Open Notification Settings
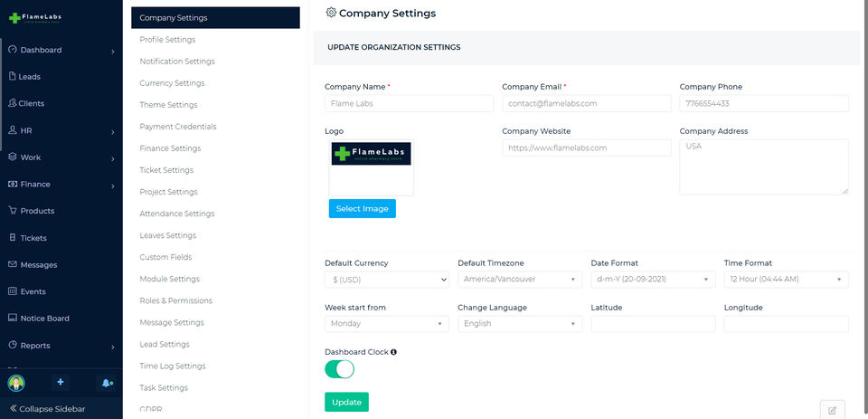This screenshot has height=419, width=868. pyautogui.click(x=177, y=61)
